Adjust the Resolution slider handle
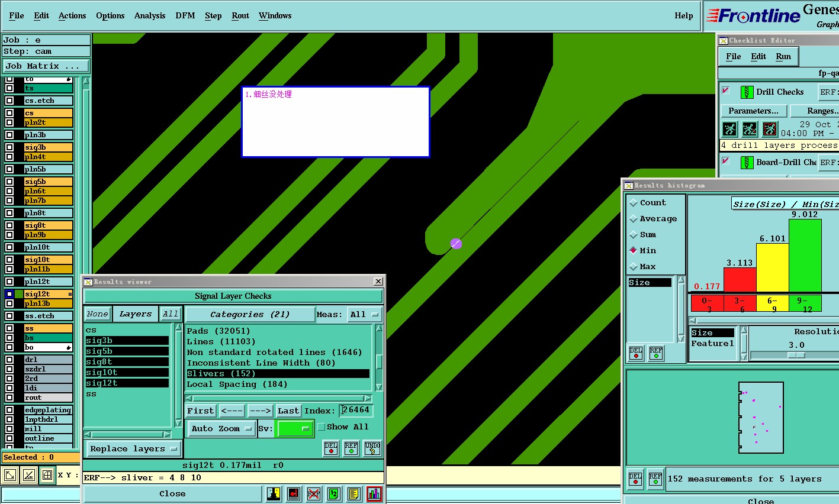Screen dimensions: 839x504 (796, 356)
